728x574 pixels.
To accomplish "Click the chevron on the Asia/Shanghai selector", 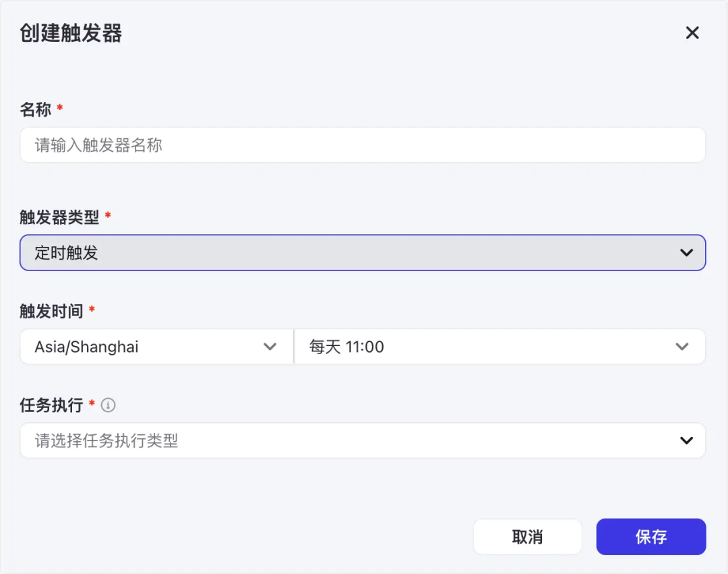I will [x=270, y=347].
